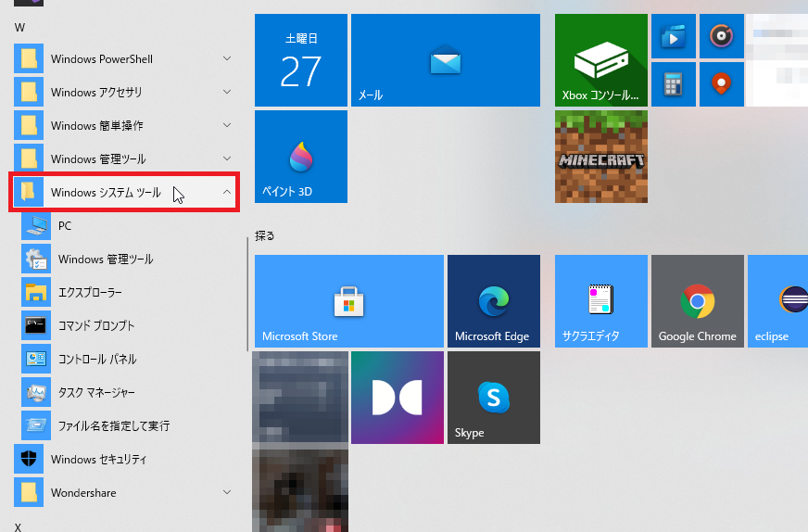Screen dimensions: 808x532
Task: Open the Google Chrome tile
Action: [697, 301]
